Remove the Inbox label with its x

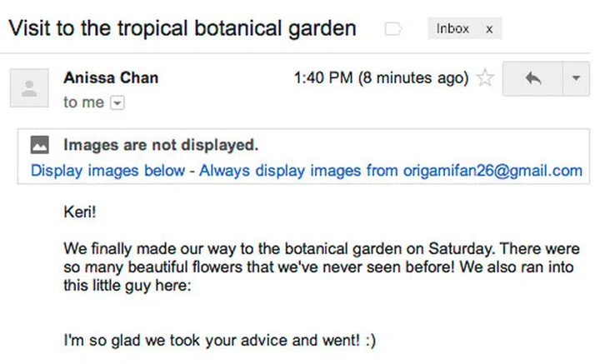[489, 29]
